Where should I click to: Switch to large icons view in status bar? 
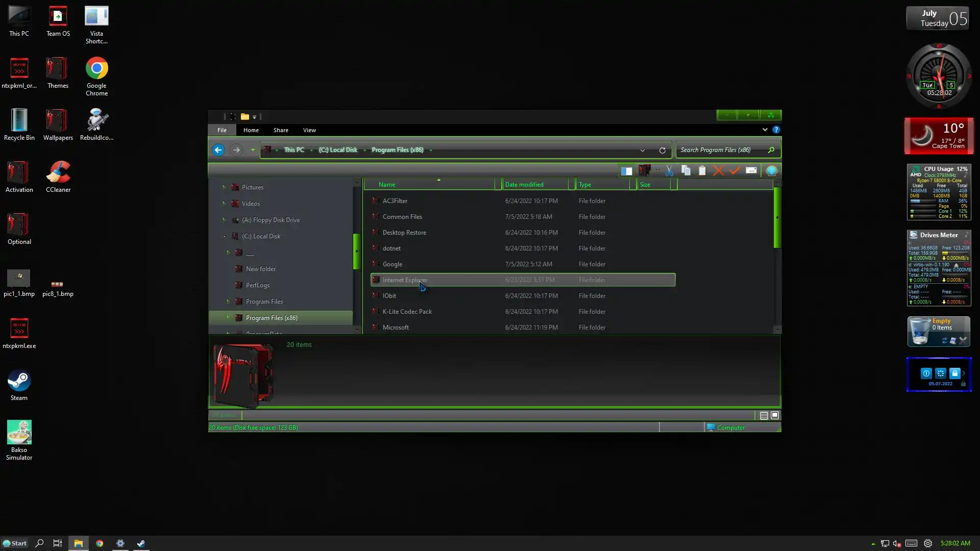coord(775,415)
